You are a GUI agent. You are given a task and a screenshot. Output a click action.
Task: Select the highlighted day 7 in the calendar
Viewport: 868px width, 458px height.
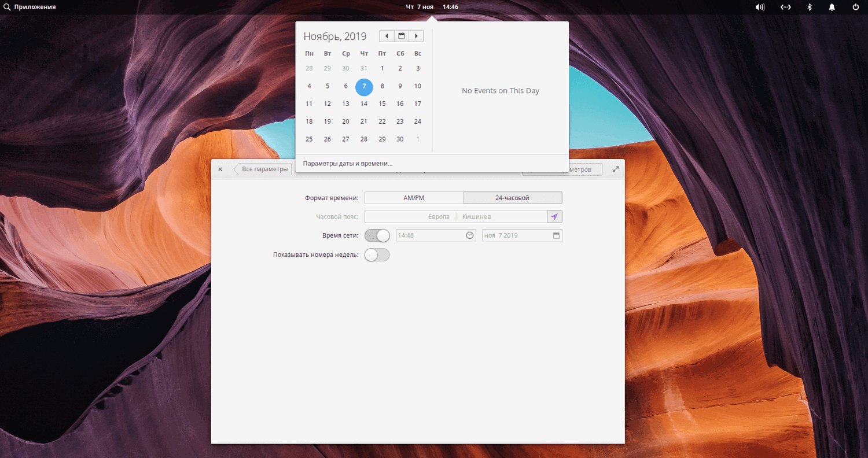(x=364, y=87)
